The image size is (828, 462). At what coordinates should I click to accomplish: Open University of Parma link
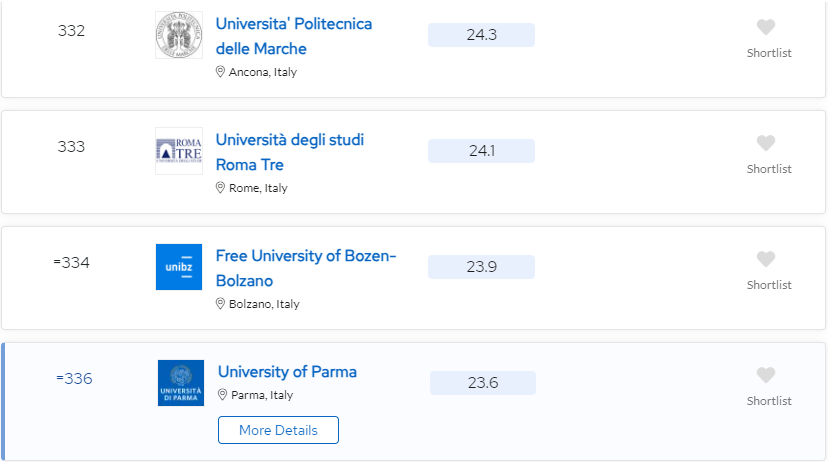(x=287, y=372)
